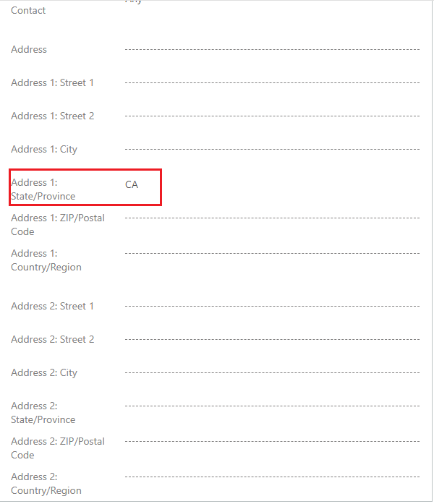The width and height of the screenshot is (434, 504).
Task: Select the Address 1: Street 2 field
Action: pos(272,116)
